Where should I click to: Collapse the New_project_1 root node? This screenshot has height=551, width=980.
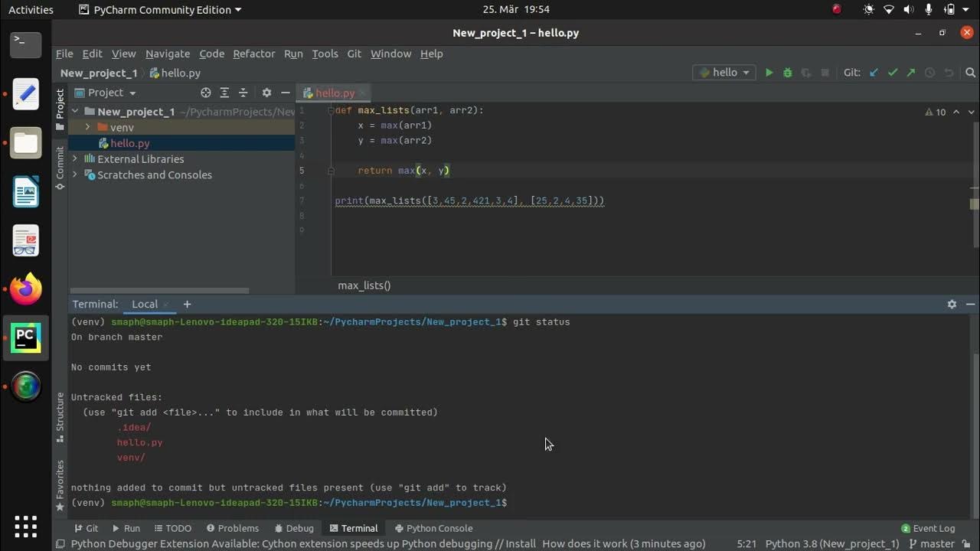tap(75, 112)
